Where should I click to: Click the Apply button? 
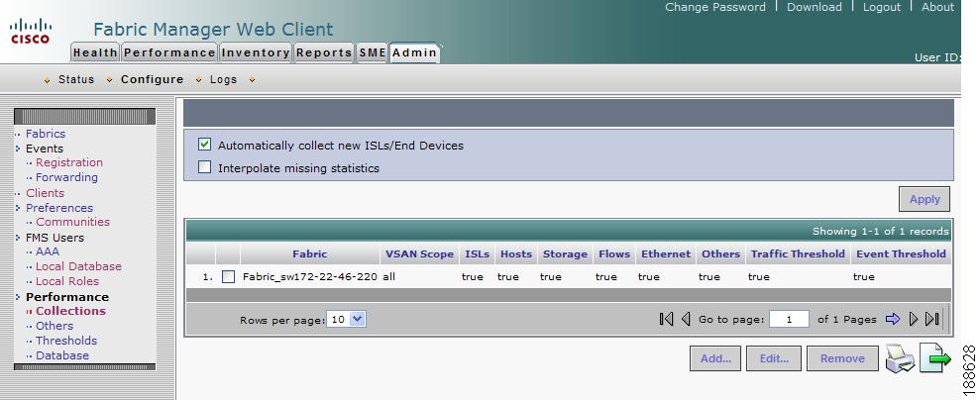[x=925, y=199]
